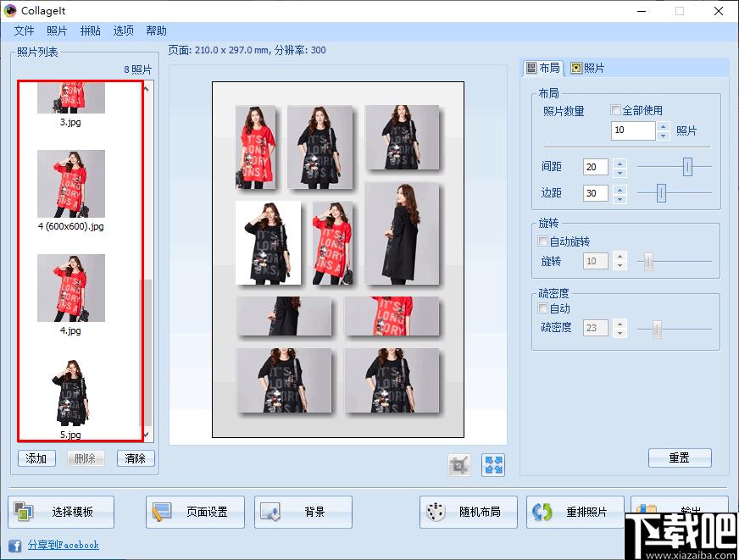Screen dimensions: 739x560
Task: Click the 旋转 slider handle
Action: pos(648,262)
